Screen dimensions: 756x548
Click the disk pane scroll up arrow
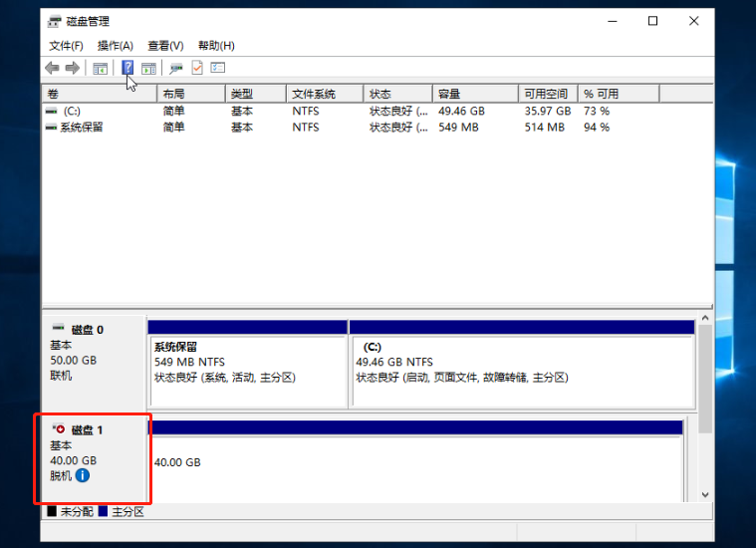coord(705,318)
